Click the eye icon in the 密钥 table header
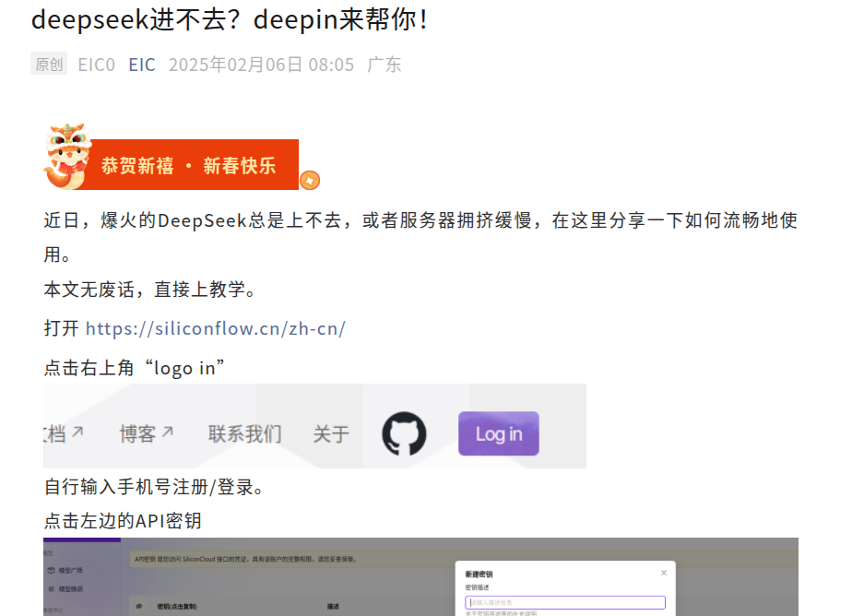 click(x=139, y=606)
